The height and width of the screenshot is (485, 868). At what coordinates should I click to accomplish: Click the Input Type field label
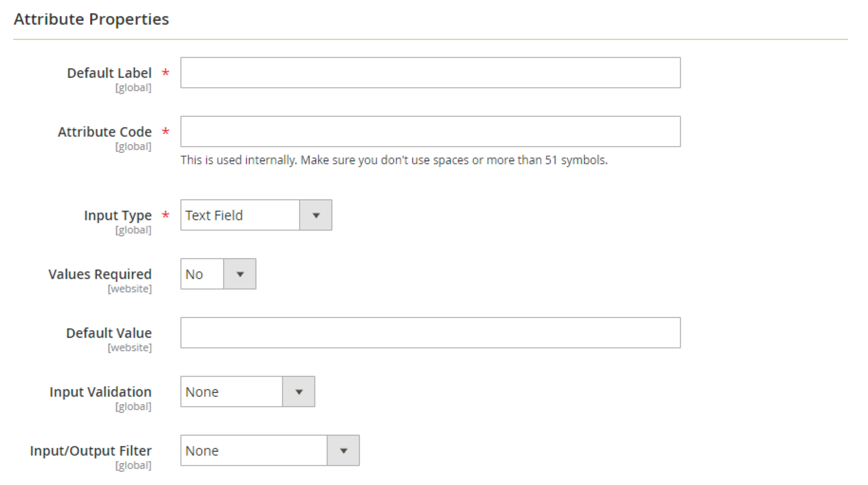tap(118, 215)
